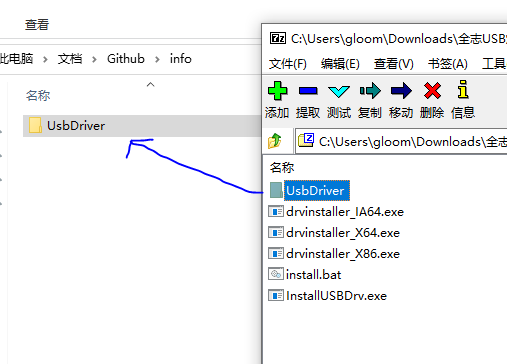Switch to Explorer's 查看 ribbon tab
Viewport: 507px width, 364px height.
tap(37, 25)
